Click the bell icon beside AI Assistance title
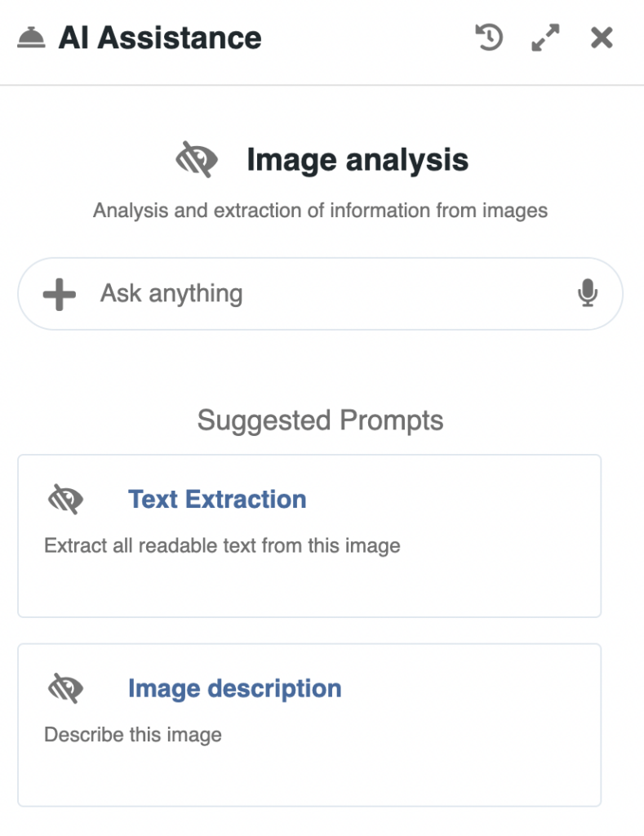 click(x=31, y=38)
